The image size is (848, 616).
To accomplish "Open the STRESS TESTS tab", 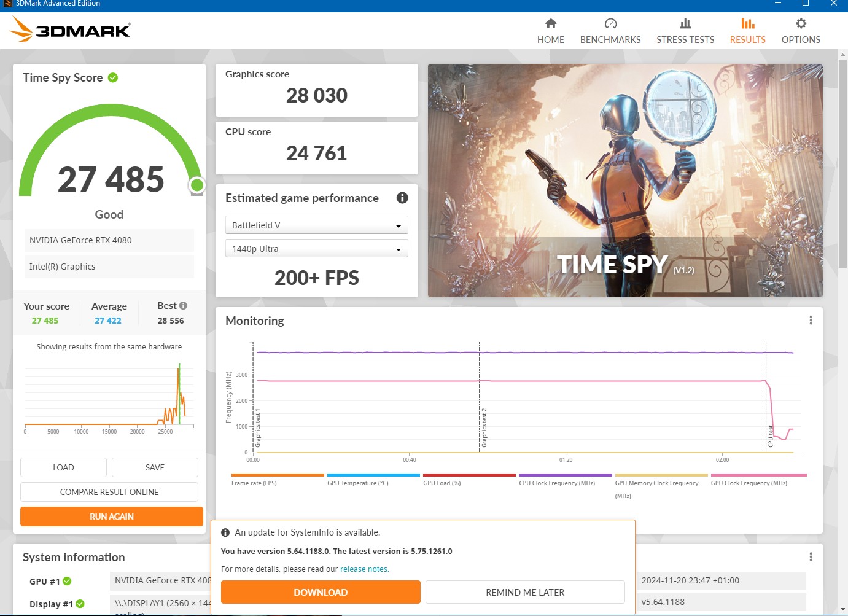I will pos(685,31).
